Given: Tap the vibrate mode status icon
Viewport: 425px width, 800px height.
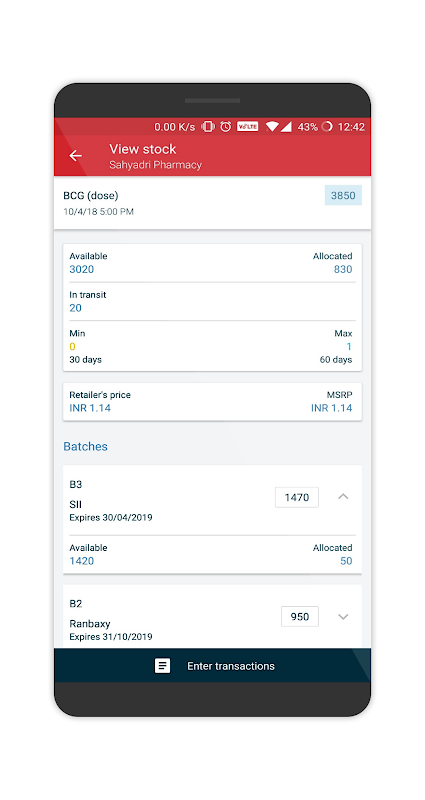Looking at the screenshot, I should coord(208,127).
